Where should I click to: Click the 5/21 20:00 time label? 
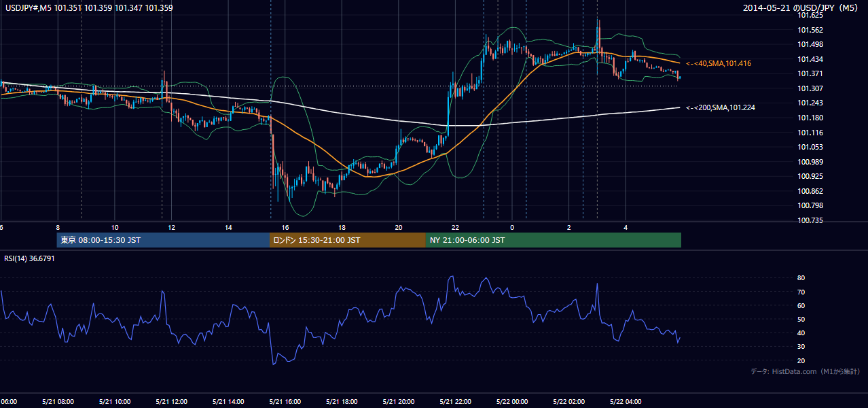399,402
